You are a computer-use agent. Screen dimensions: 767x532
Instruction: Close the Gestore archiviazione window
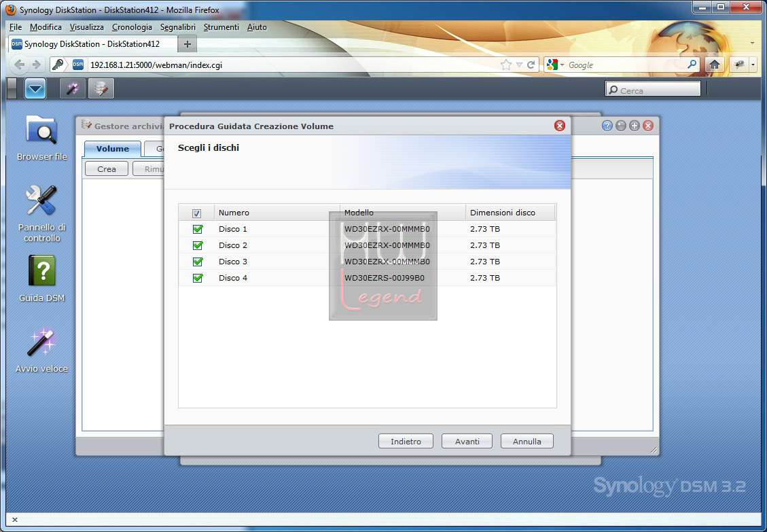pos(648,126)
